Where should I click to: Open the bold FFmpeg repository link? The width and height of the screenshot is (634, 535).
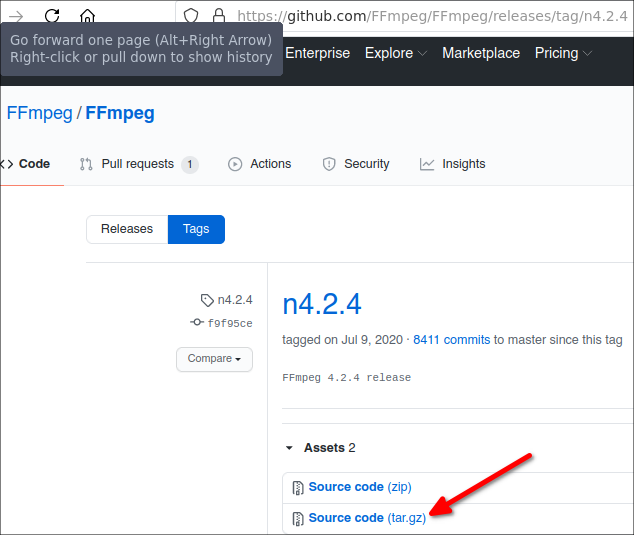[x=120, y=113]
